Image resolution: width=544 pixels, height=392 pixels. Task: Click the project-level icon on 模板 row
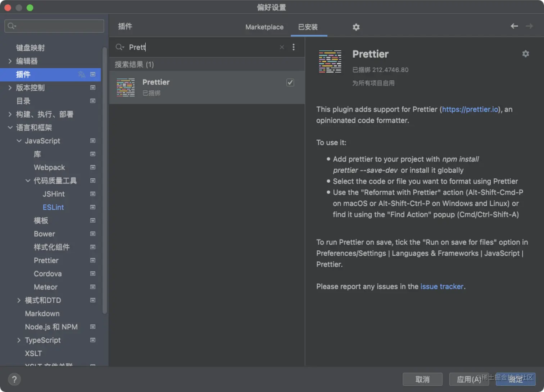93,220
